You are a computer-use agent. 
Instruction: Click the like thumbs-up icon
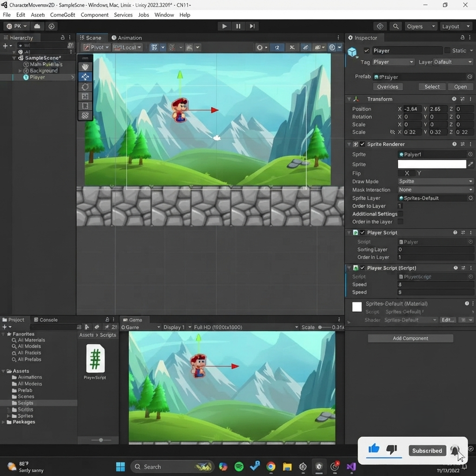pyautogui.click(x=374, y=448)
